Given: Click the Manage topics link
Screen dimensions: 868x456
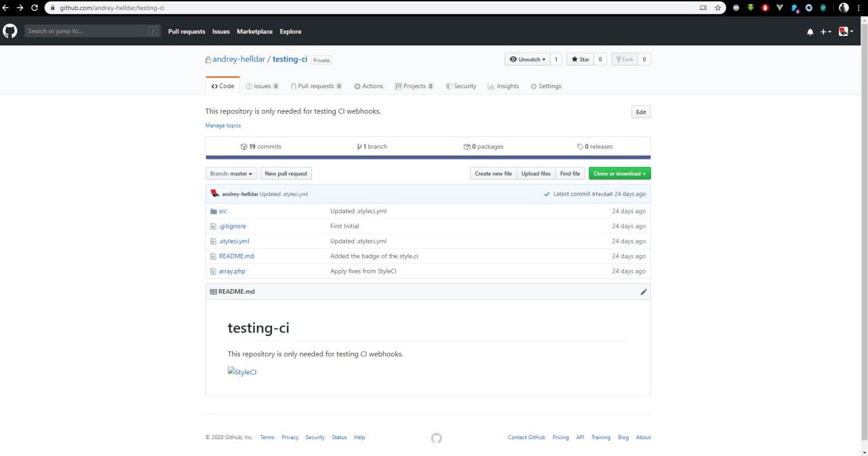Looking at the screenshot, I should (223, 126).
